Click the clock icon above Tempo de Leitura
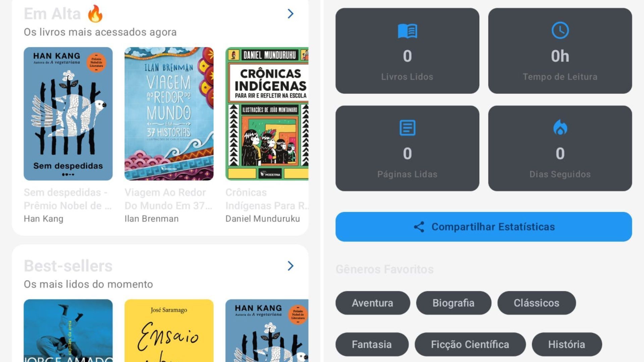Viewport: 644px width, 362px height. pos(560,31)
